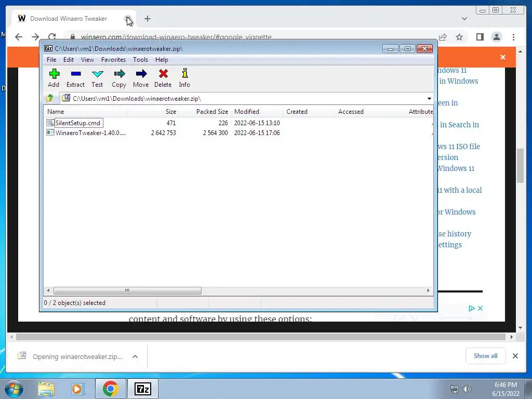Viewport: 532px width, 399px height.
Task: Click the 7-Zip taskbar button
Action: 143,389
